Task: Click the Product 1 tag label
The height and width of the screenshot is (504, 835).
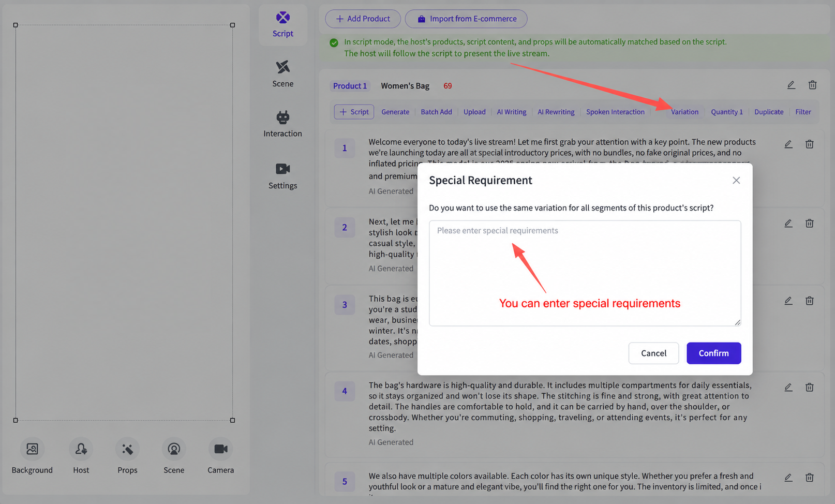Action: click(x=350, y=86)
